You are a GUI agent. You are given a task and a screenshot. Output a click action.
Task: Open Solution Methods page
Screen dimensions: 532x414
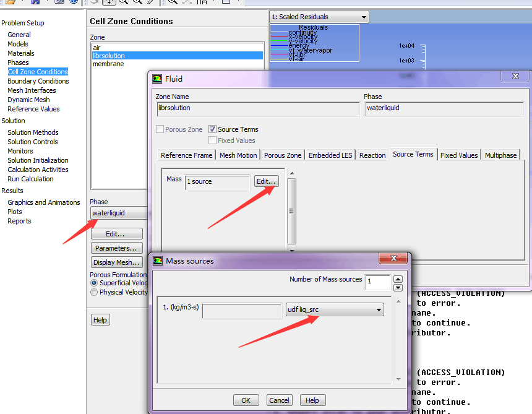33,132
